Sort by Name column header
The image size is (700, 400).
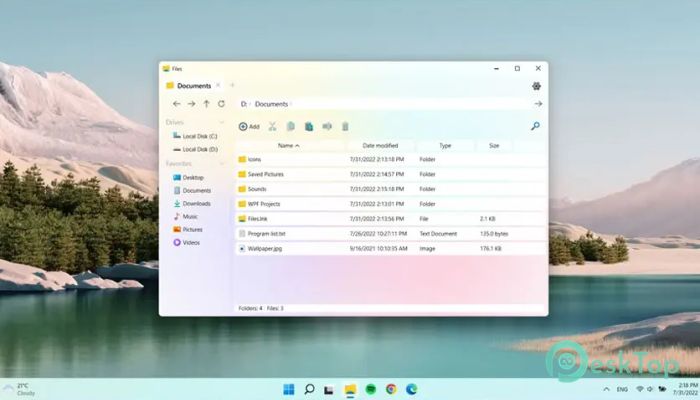click(288, 146)
